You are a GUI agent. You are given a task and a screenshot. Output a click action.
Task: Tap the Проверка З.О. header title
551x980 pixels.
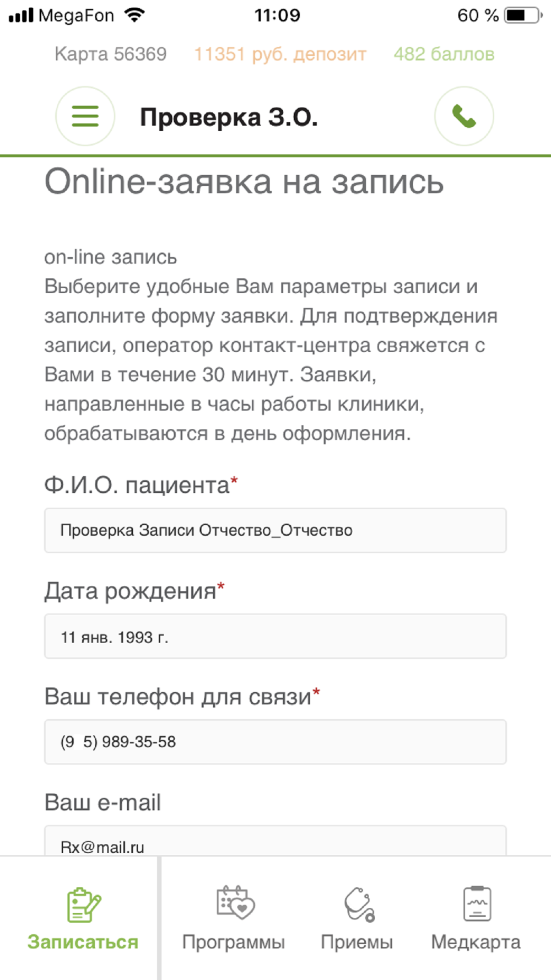229,117
